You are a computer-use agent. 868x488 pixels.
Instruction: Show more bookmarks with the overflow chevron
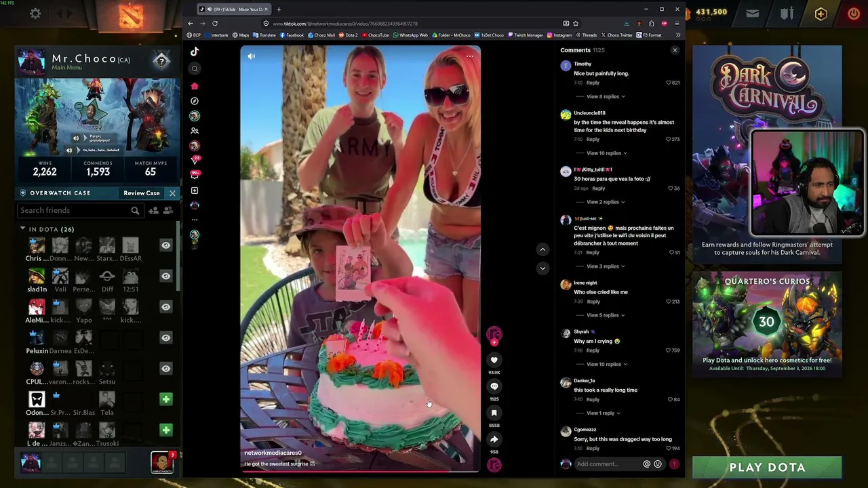point(678,35)
